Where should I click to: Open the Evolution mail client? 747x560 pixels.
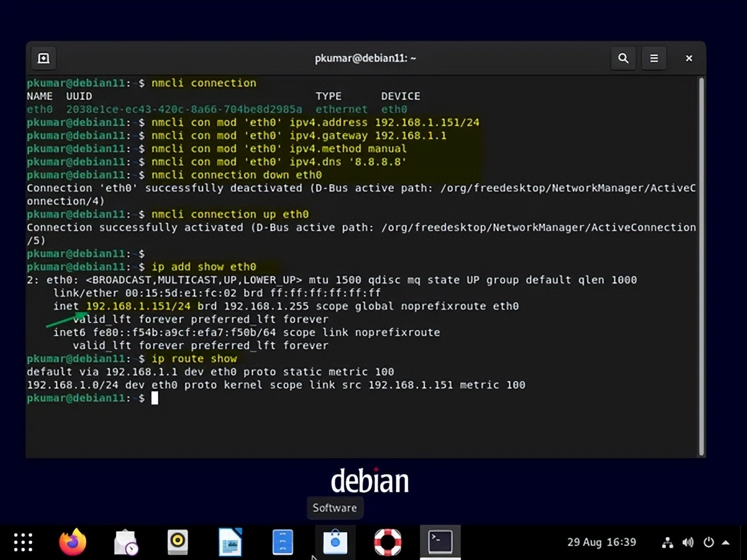click(x=125, y=542)
